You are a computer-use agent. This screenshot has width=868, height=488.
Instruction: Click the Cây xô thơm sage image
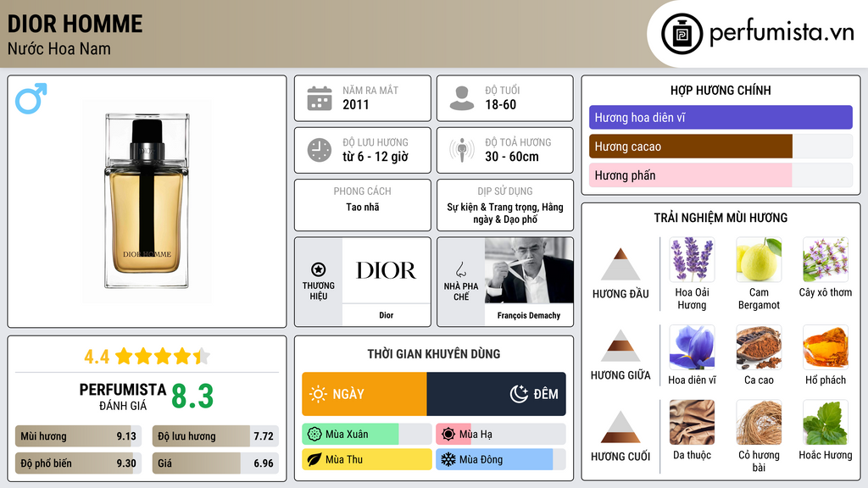[x=826, y=259]
